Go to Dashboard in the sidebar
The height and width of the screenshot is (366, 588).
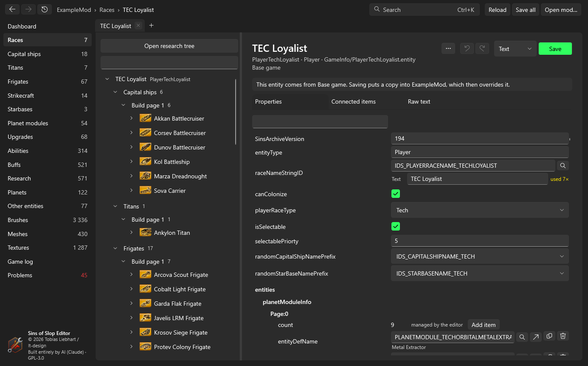coord(48,26)
